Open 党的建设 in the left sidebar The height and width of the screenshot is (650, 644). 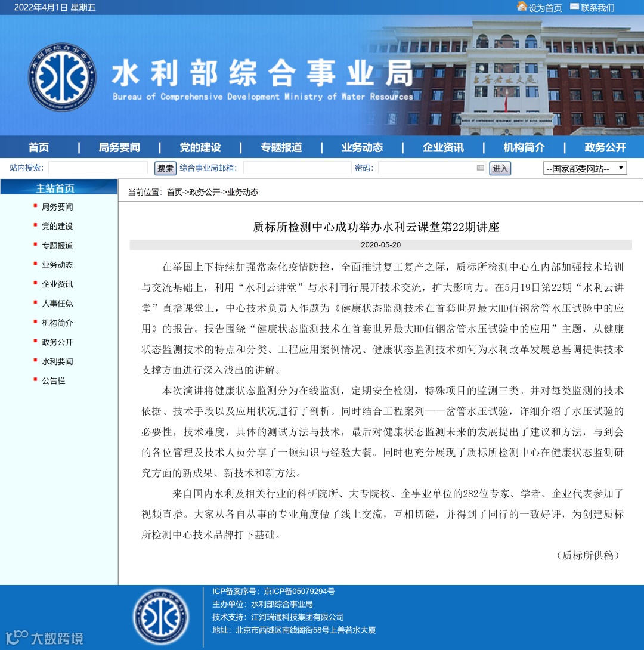coord(57,227)
